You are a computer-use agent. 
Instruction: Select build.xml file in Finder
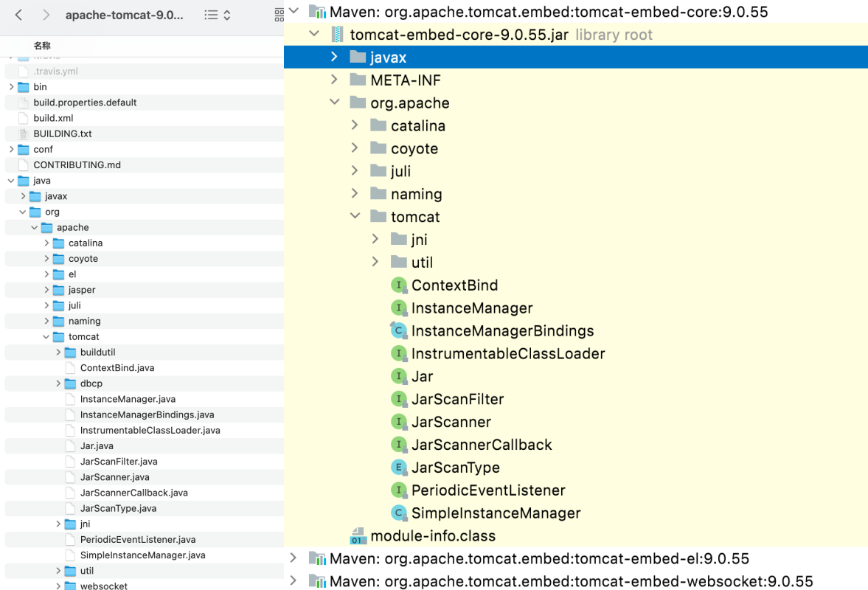[x=53, y=118]
